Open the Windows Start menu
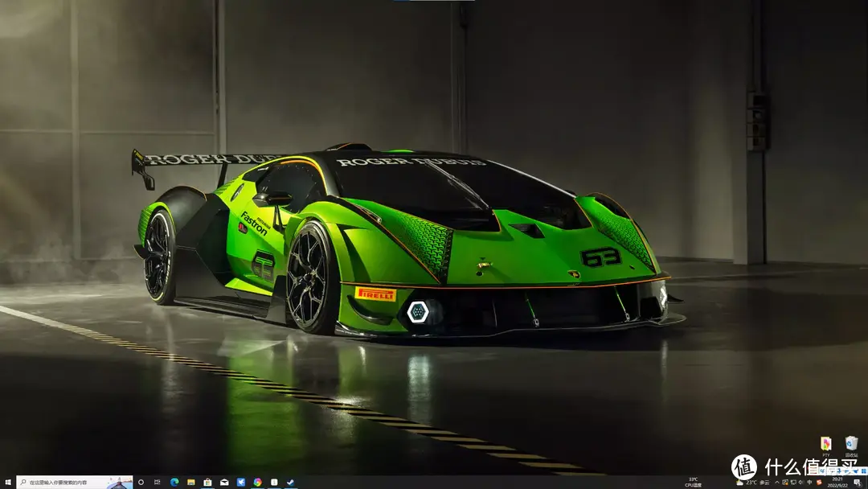 coord(8,483)
